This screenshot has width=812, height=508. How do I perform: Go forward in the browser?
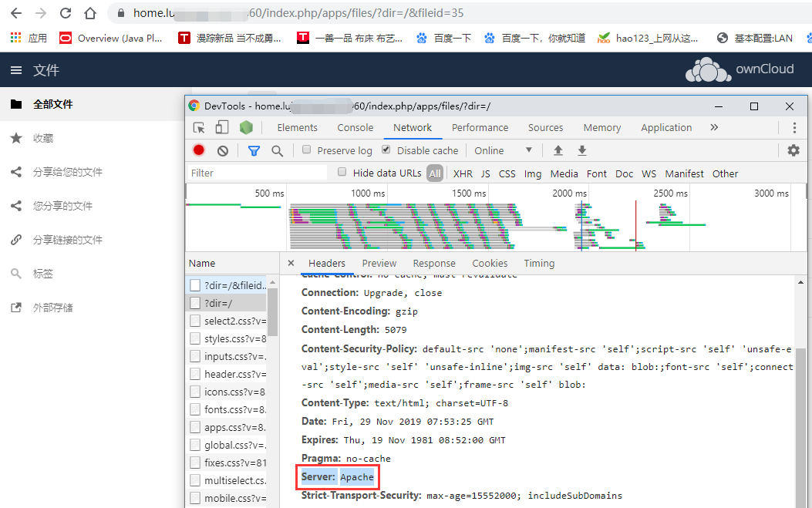tap(41, 13)
